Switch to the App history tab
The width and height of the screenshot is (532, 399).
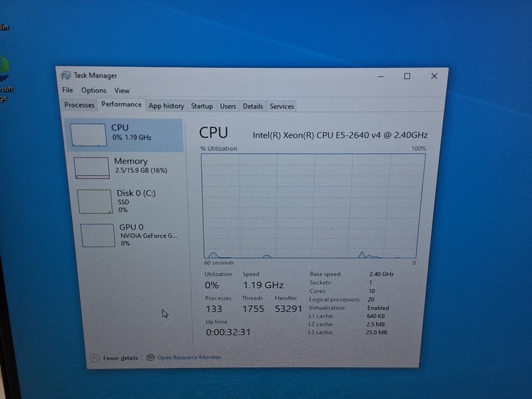(166, 106)
